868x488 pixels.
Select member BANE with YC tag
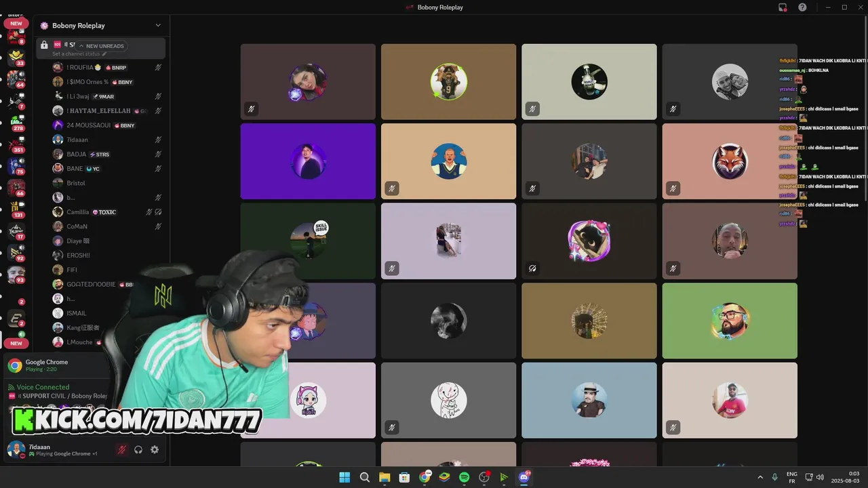[107, 169]
